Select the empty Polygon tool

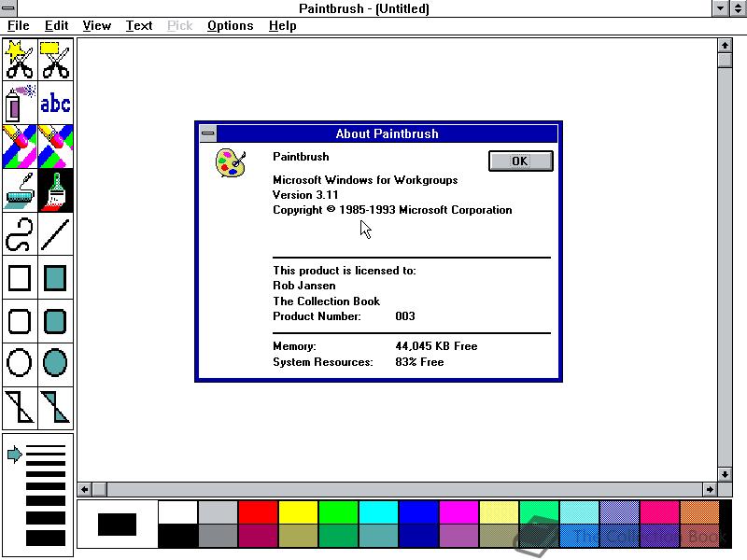pos(20,408)
